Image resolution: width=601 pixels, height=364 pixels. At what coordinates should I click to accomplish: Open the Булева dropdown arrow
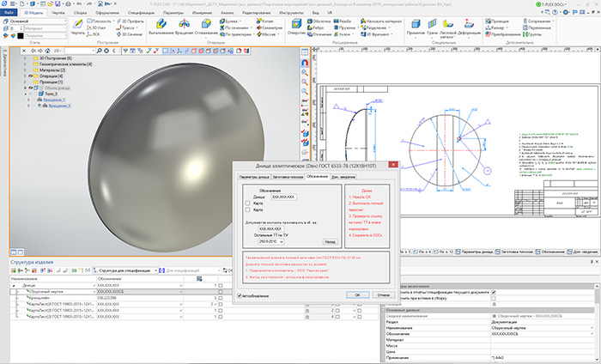click(240, 21)
